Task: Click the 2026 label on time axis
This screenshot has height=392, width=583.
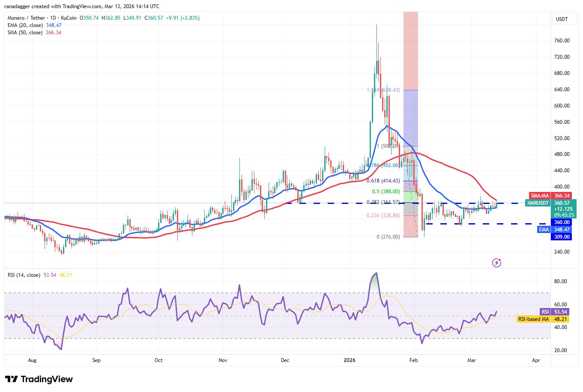Action: click(x=350, y=360)
